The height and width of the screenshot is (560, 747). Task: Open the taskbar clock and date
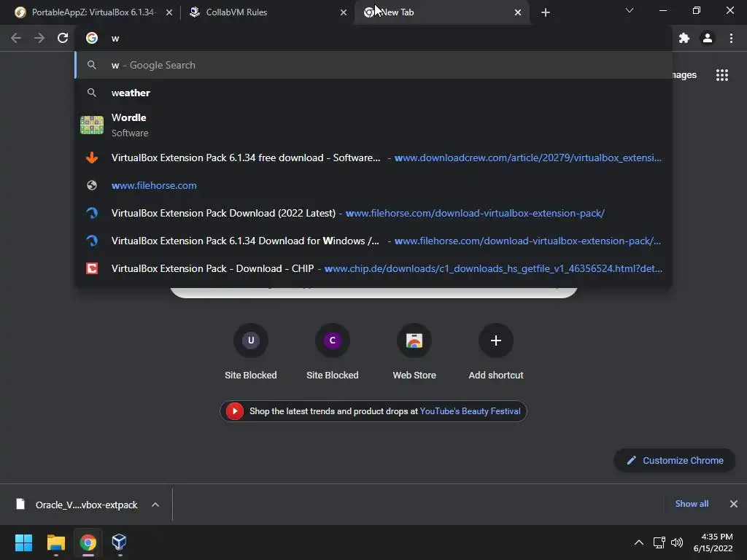click(x=713, y=542)
